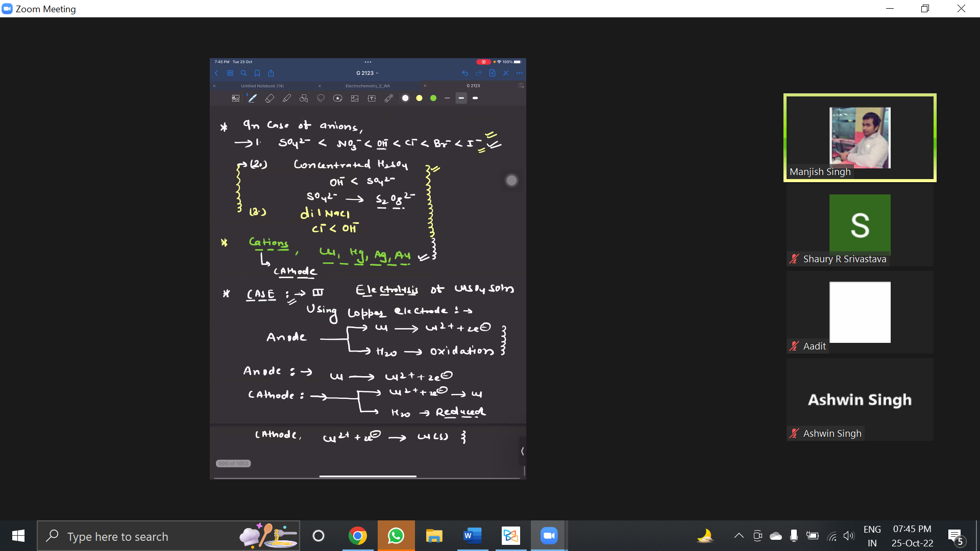Open the Windows Start menu
The width and height of the screenshot is (980, 551).
click(x=18, y=536)
